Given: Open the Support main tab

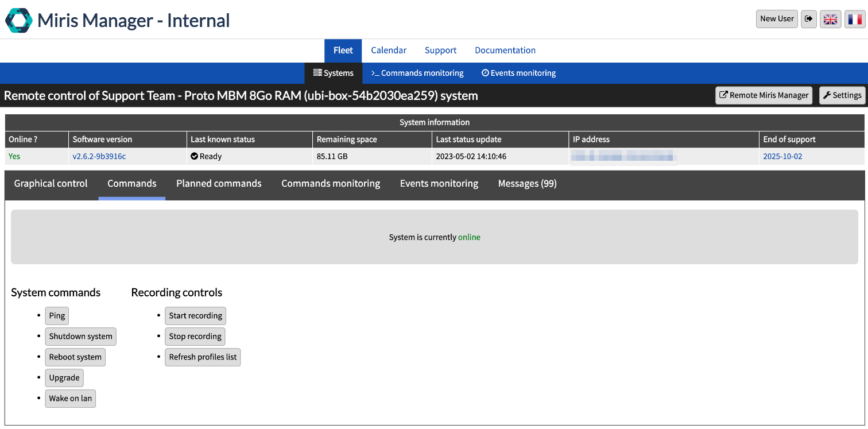Looking at the screenshot, I should pyautogui.click(x=440, y=51).
